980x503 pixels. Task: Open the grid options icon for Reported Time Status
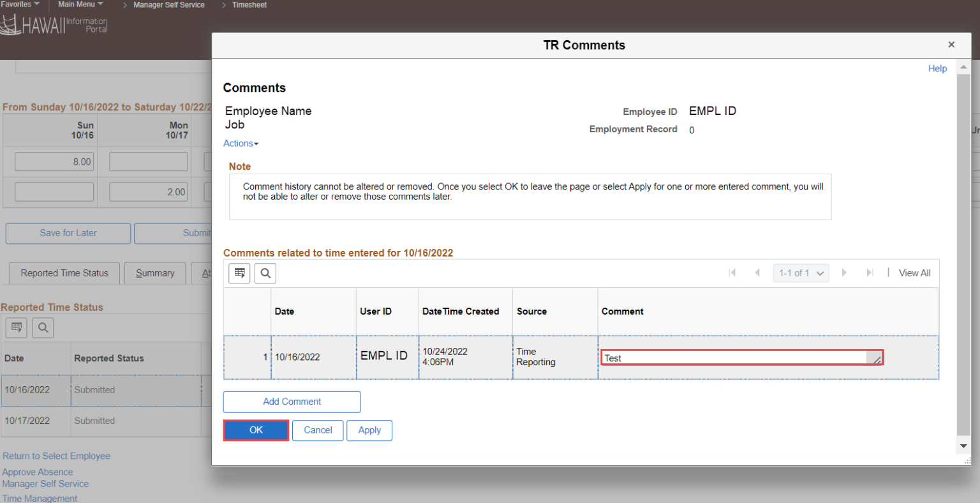pyautogui.click(x=16, y=327)
